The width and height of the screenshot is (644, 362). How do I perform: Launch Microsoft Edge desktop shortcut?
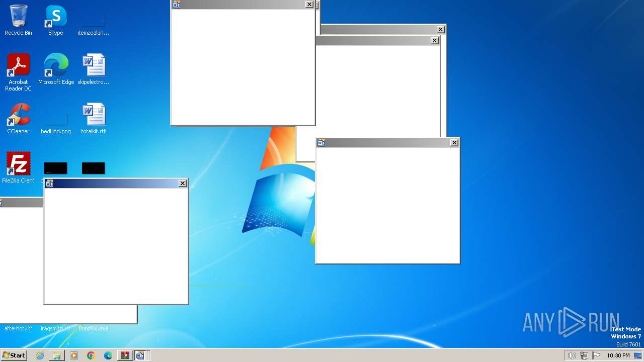[x=56, y=69]
